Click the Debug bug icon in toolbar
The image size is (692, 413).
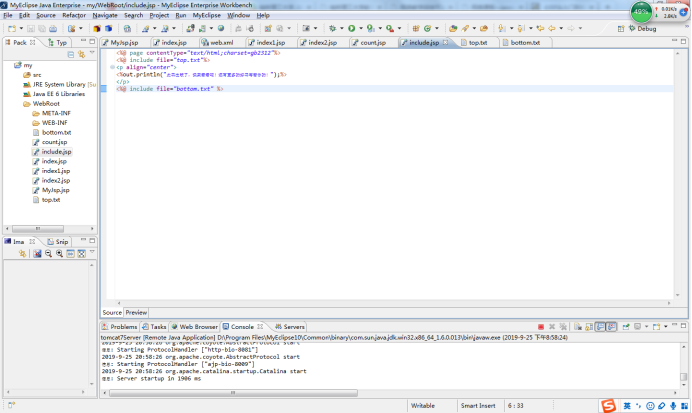pyautogui.click(x=332, y=29)
